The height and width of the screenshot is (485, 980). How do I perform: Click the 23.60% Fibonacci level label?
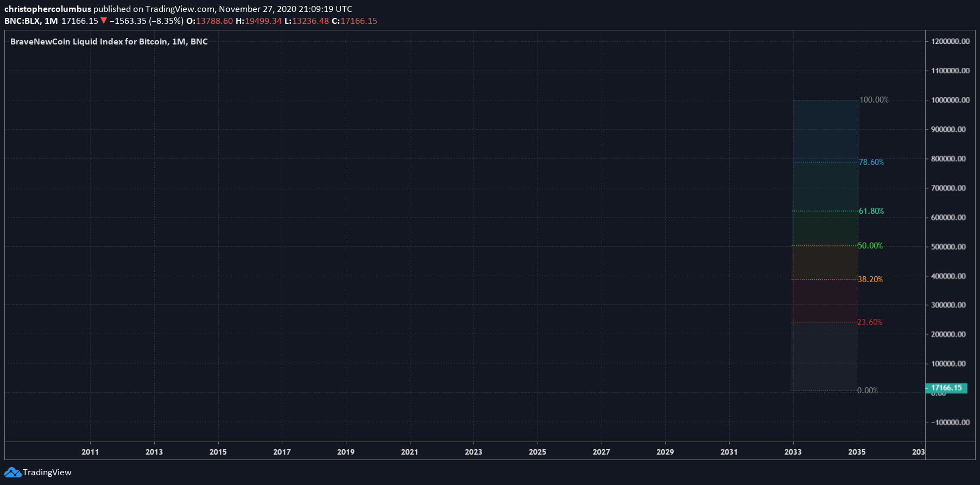tap(870, 322)
